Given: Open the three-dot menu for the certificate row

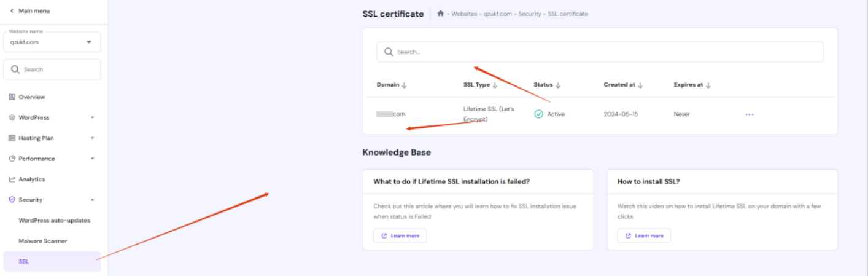Looking at the screenshot, I should 750,114.
